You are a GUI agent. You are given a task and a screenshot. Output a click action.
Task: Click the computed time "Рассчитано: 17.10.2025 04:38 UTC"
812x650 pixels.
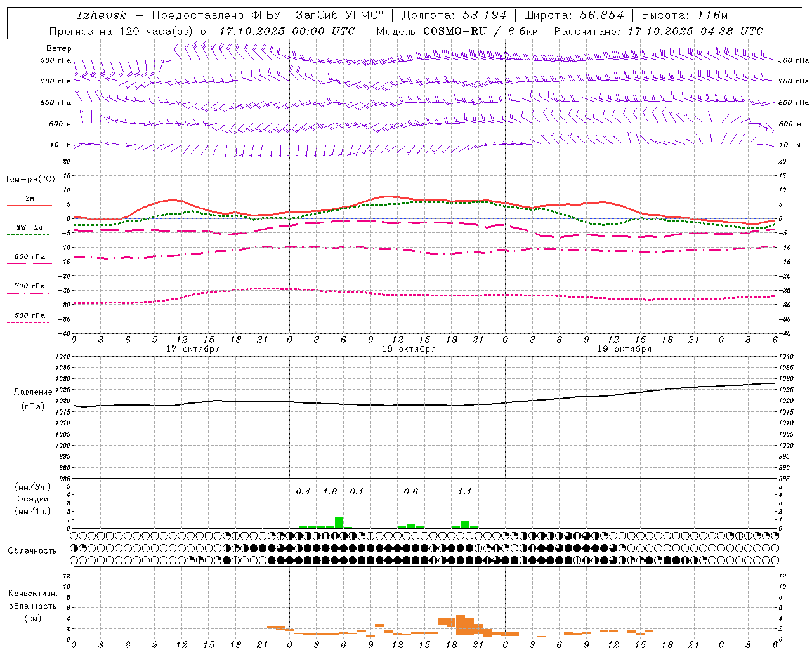coord(658,31)
